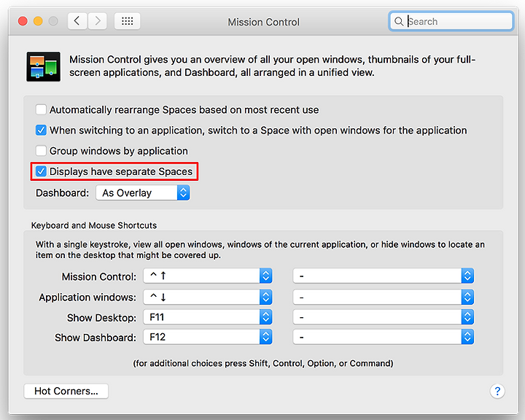This screenshot has height=420, width=525.
Task: Click the Mission Control app icon
Action: point(44,66)
